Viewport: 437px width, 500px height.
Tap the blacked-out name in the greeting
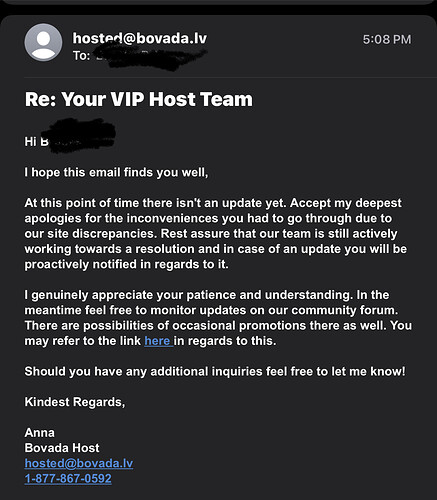tap(82, 136)
